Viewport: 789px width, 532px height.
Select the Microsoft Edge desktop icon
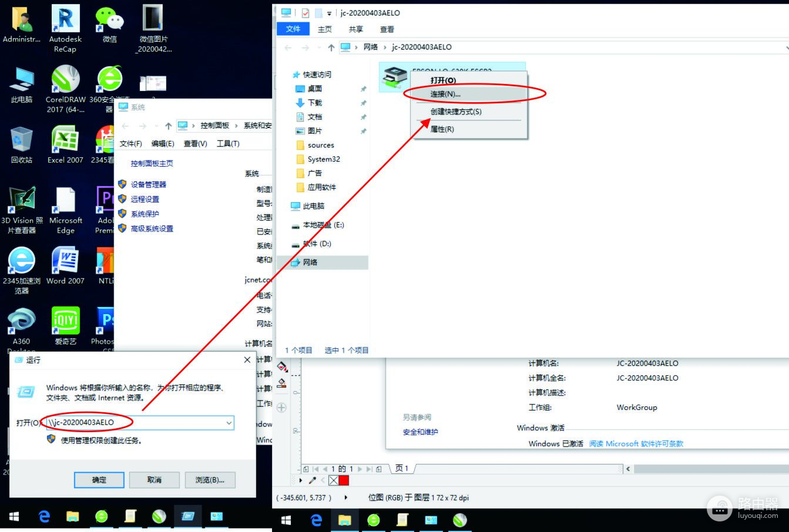click(x=65, y=210)
